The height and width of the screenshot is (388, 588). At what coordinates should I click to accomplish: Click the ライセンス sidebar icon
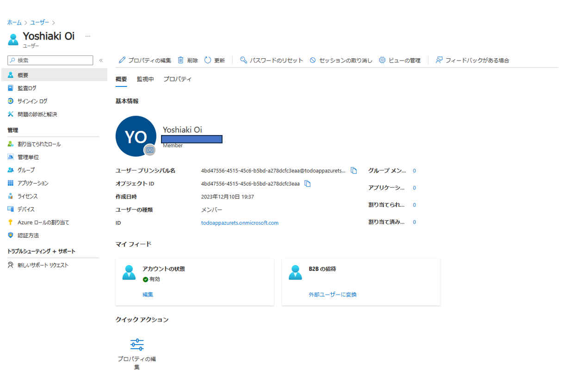pyautogui.click(x=11, y=196)
